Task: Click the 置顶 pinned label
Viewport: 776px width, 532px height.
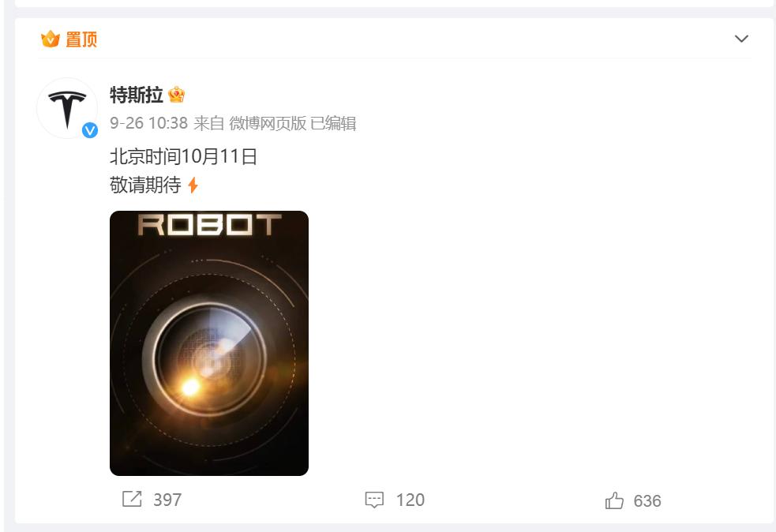Action: tap(81, 39)
